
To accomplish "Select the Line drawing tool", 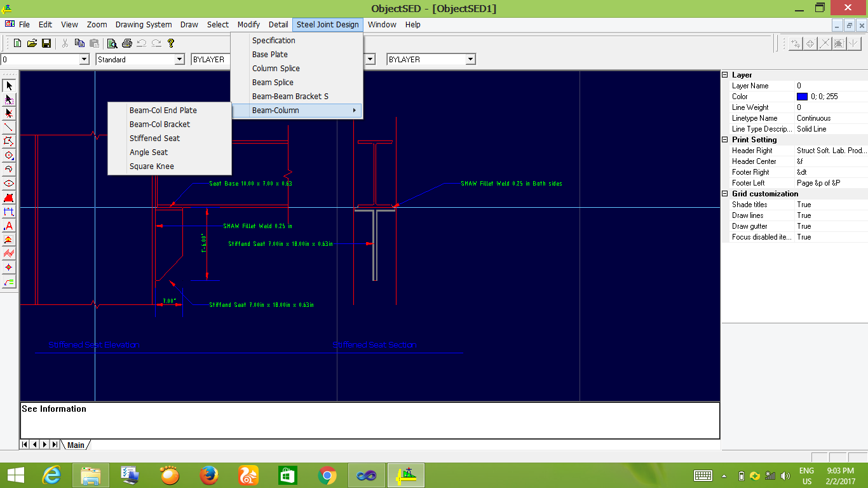I will [x=9, y=128].
